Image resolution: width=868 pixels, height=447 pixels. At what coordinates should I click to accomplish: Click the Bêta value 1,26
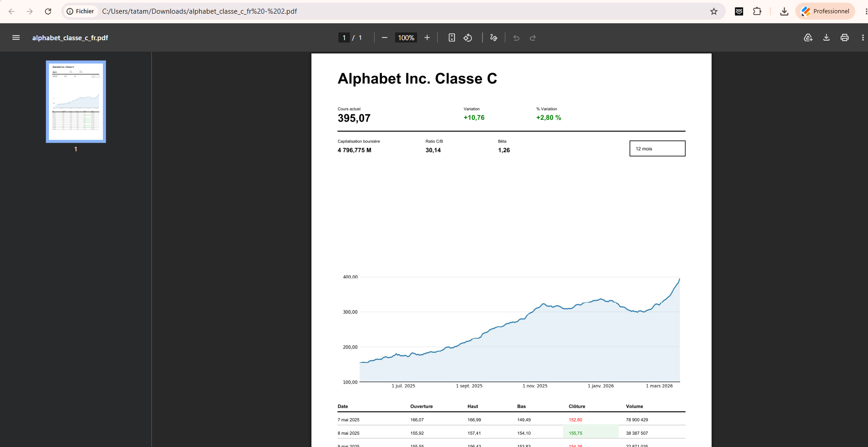tap(504, 150)
